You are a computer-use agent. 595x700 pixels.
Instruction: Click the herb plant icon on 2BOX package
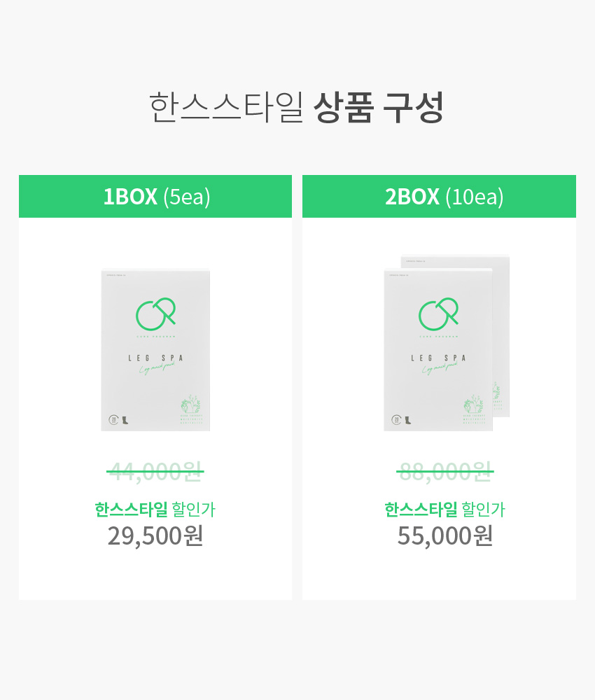coord(474,404)
